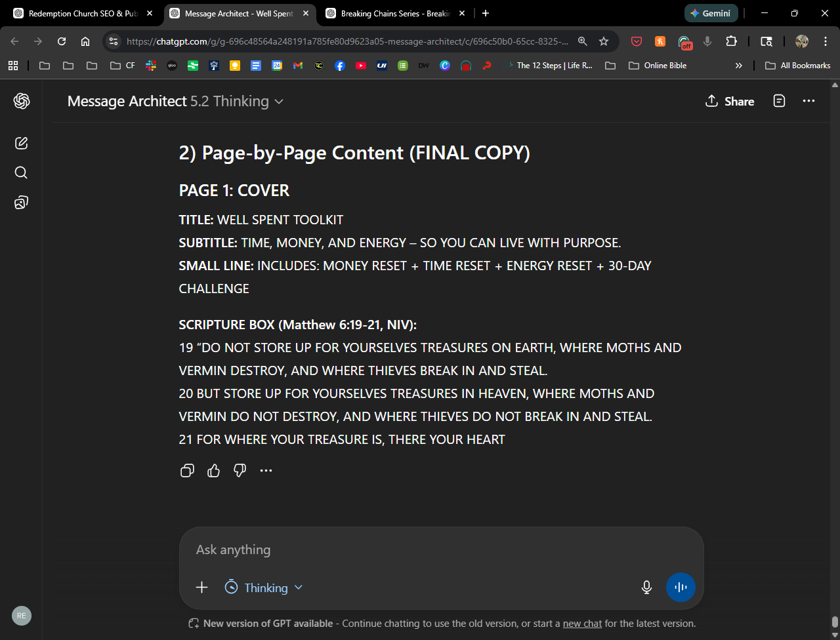Start voice mode with blue waveform button
This screenshot has width=840, height=640.
[x=681, y=588]
